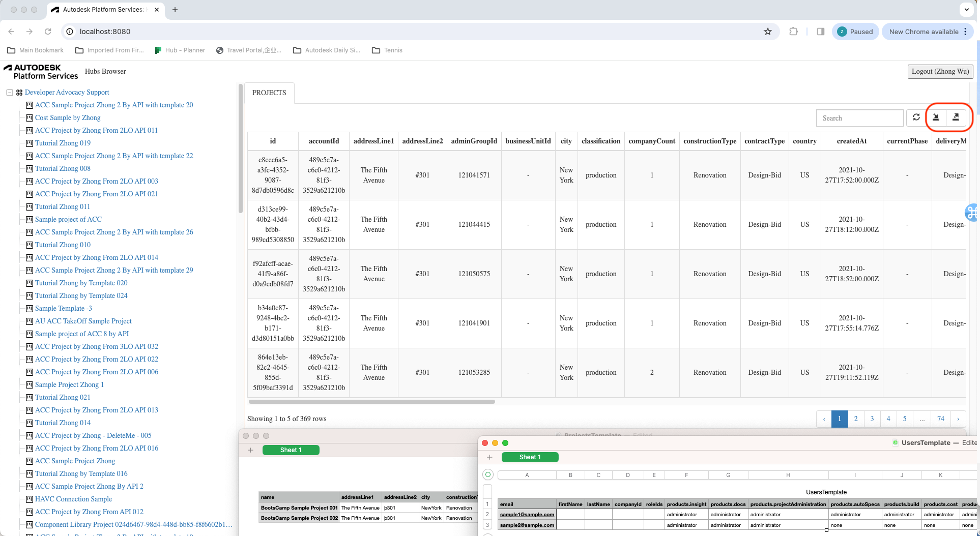
Task: Click the Hub - Planner bookmark
Action: 180,50
